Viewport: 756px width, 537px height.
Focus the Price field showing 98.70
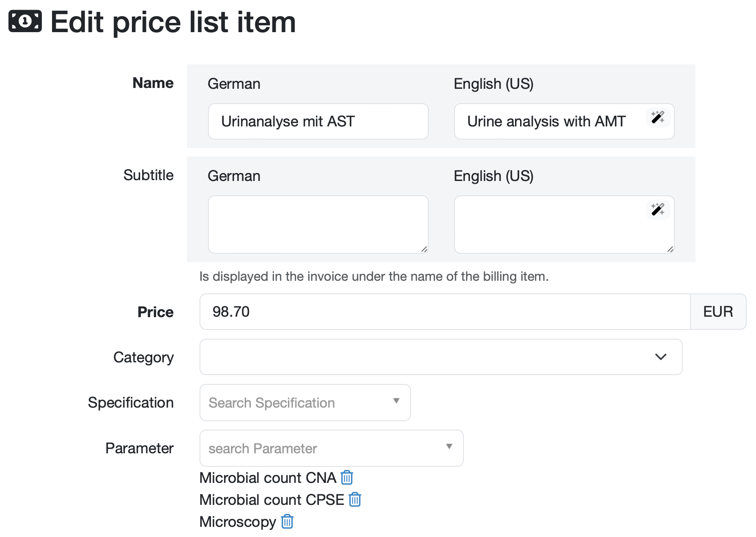click(381, 312)
